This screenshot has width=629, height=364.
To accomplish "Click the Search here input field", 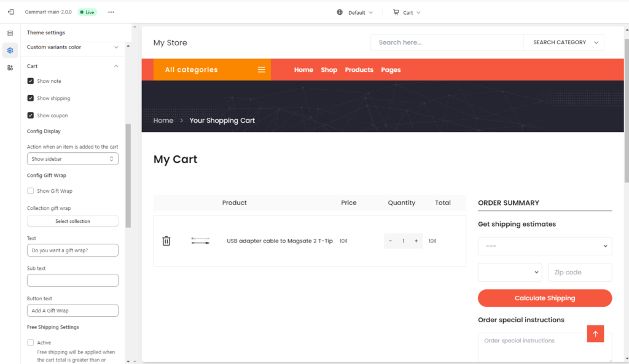I will [447, 42].
